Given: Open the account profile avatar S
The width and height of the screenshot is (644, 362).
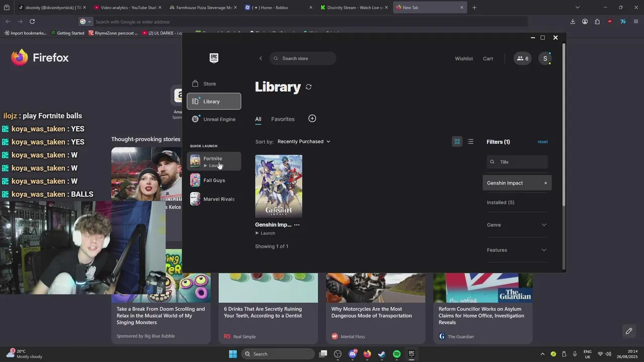Looking at the screenshot, I should coord(545,58).
